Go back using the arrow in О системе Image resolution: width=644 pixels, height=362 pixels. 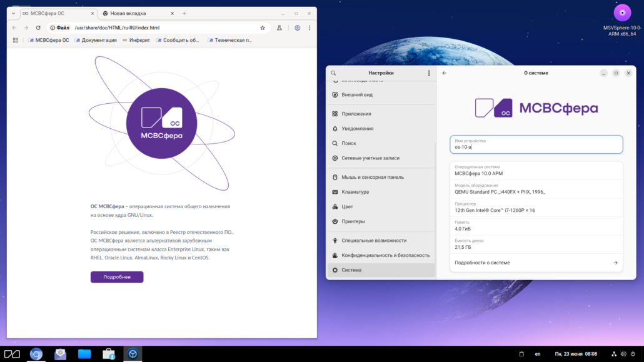(444, 73)
